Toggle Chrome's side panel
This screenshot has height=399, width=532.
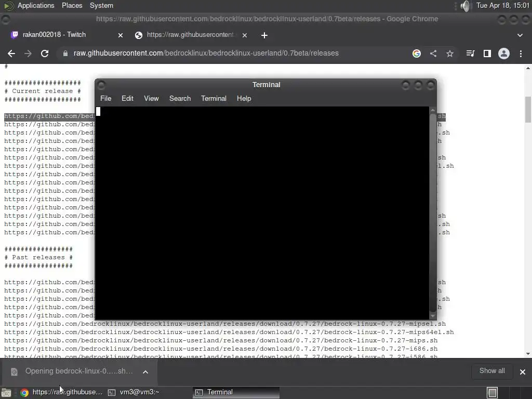pyautogui.click(x=487, y=54)
